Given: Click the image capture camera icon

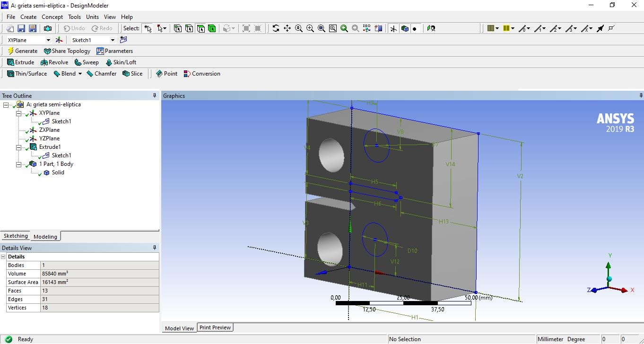Looking at the screenshot, I should point(48,28).
